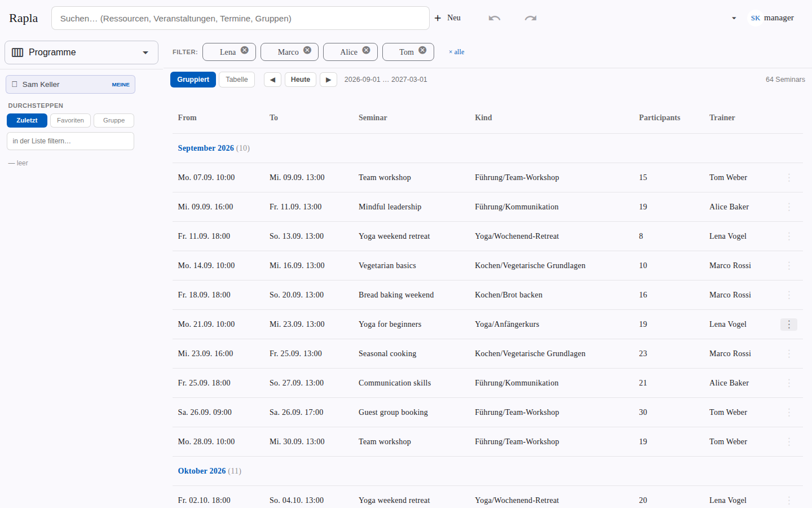Jump to today with the Heute button
Viewport: 812px width, 508px height.
click(301, 80)
